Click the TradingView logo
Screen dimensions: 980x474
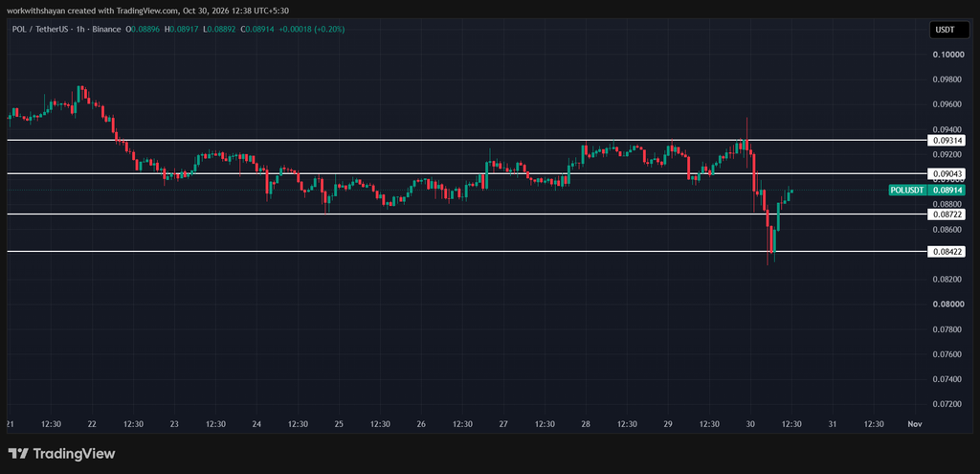(x=61, y=454)
